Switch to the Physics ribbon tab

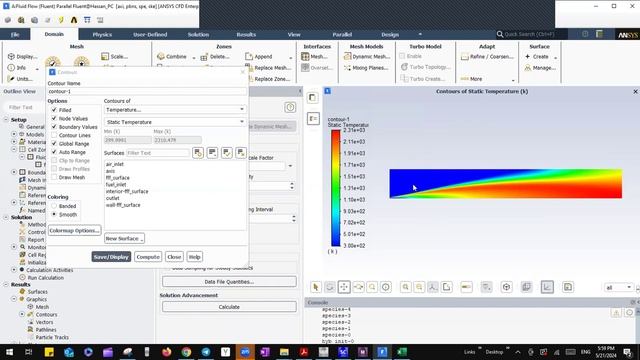(102, 34)
